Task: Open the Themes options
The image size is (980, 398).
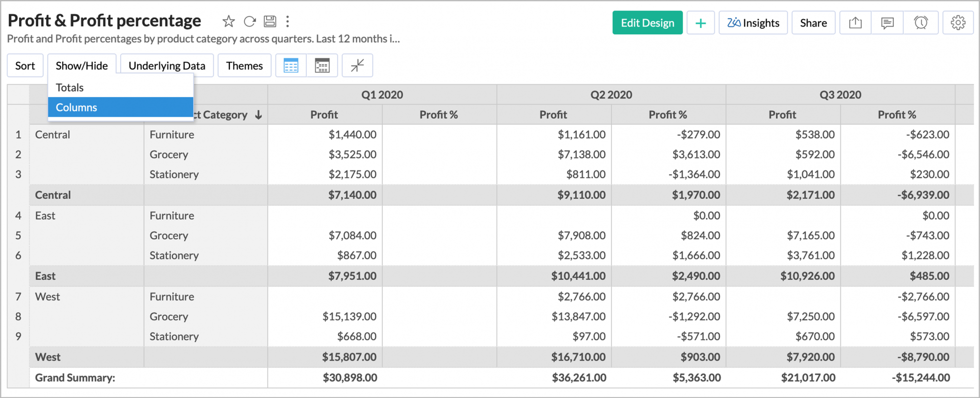Action: 244,66
